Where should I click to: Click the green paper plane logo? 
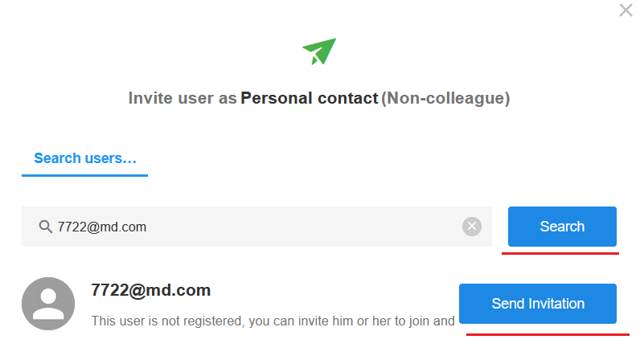pos(319,52)
